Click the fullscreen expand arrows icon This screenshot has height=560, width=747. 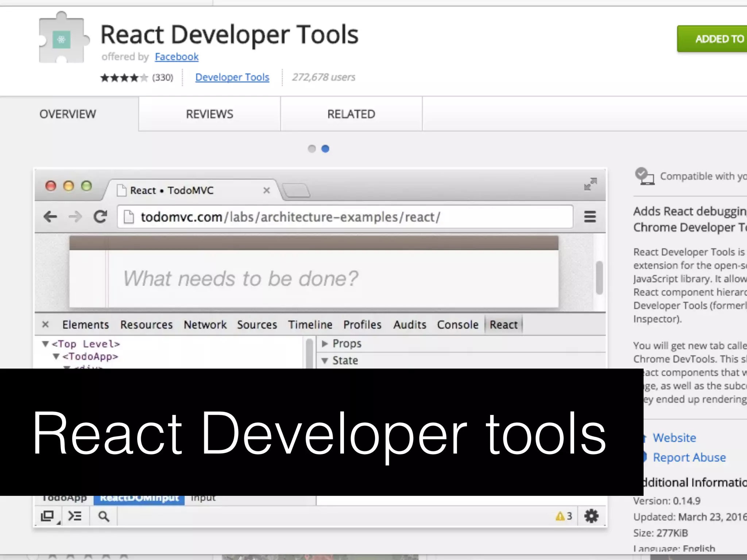point(590,184)
